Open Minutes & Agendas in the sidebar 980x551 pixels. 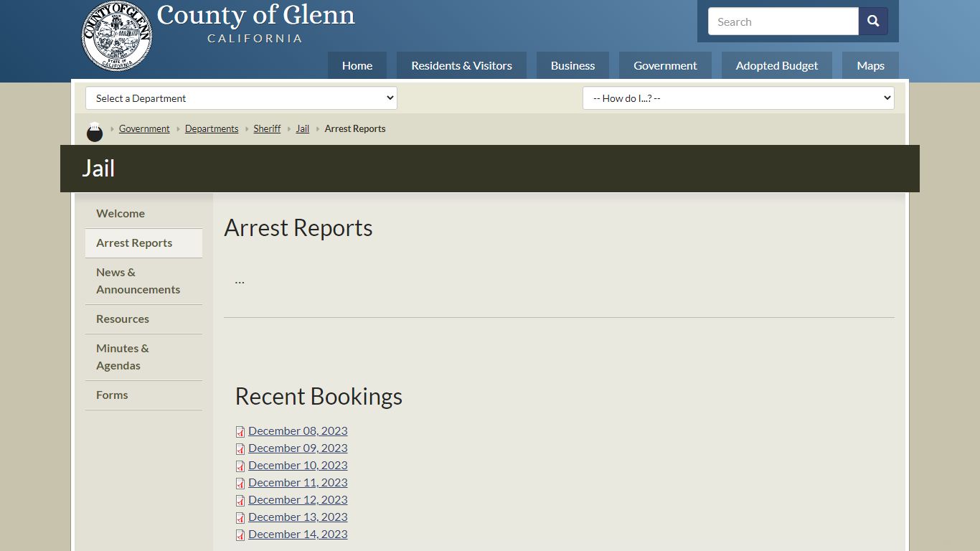pos(143,357)
